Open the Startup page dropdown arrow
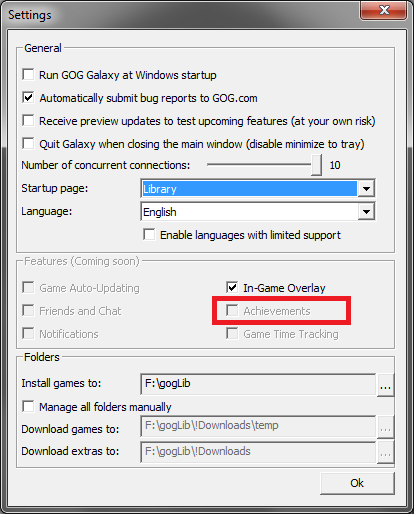416x517 pixels. [366, 189]
